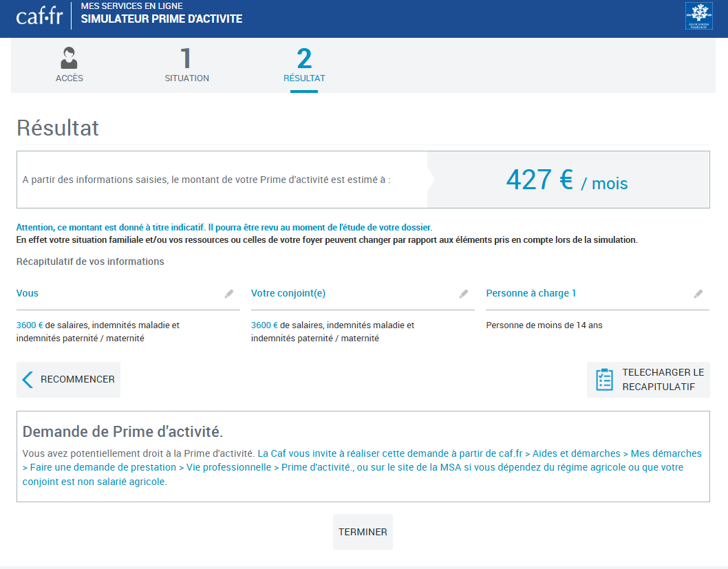Viewport: 728px width, 569px height.
Task: Follow the caf.fr Aides et démarches link
Action: (x=362, y=467)
